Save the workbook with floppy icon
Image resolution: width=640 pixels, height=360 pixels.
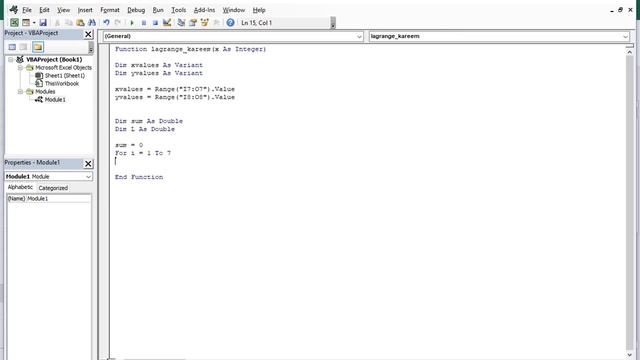(43, 23)
